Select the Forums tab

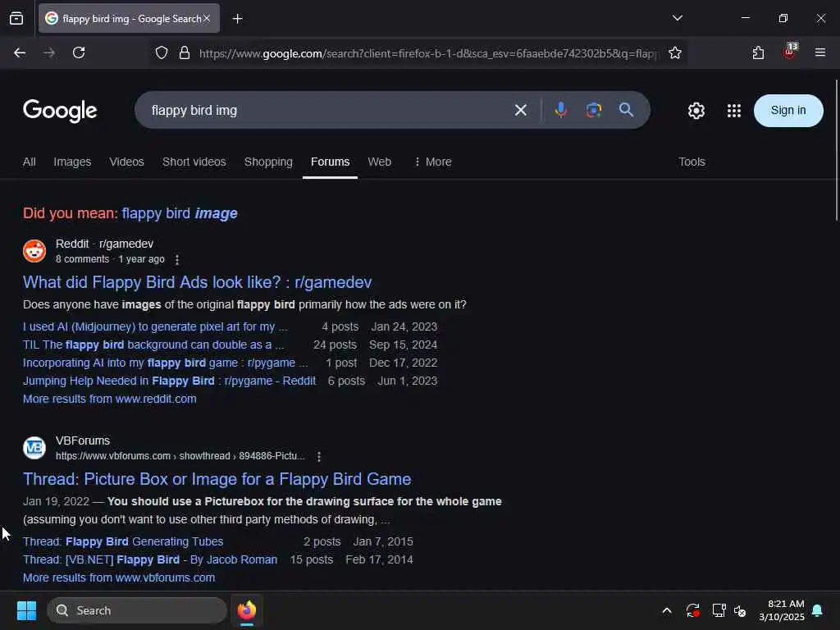[330, 162]
